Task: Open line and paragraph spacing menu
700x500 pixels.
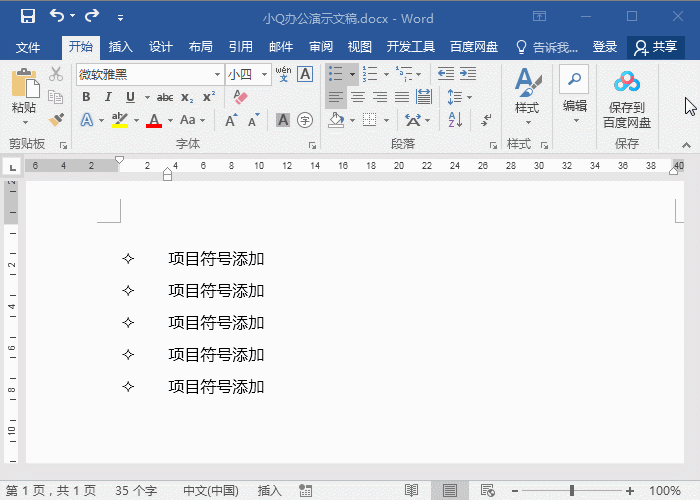Action: click(x=459, y=97)
